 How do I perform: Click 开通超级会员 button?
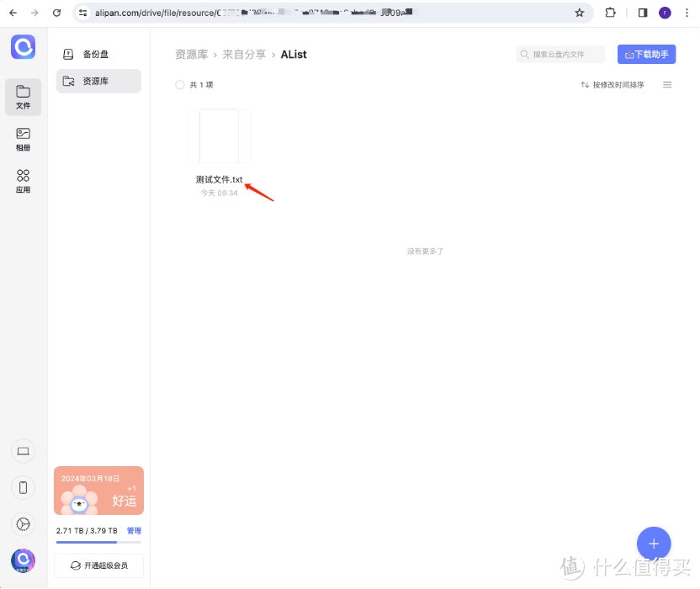(98, 565)
